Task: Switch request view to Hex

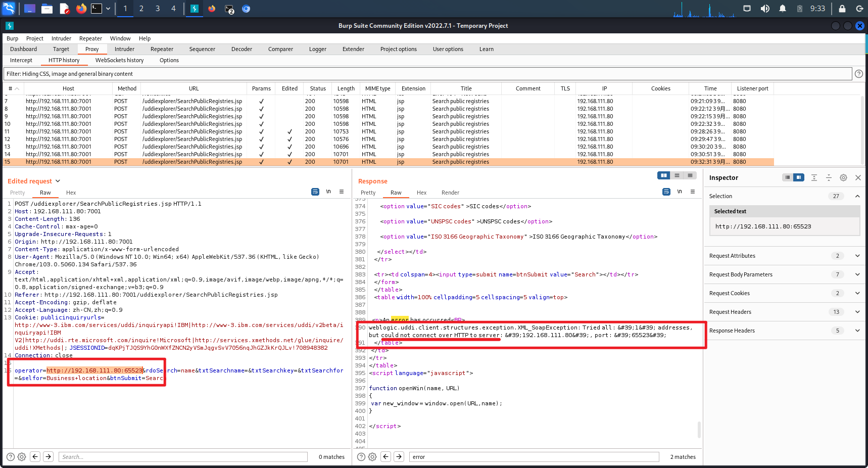Action: (71, 193)
